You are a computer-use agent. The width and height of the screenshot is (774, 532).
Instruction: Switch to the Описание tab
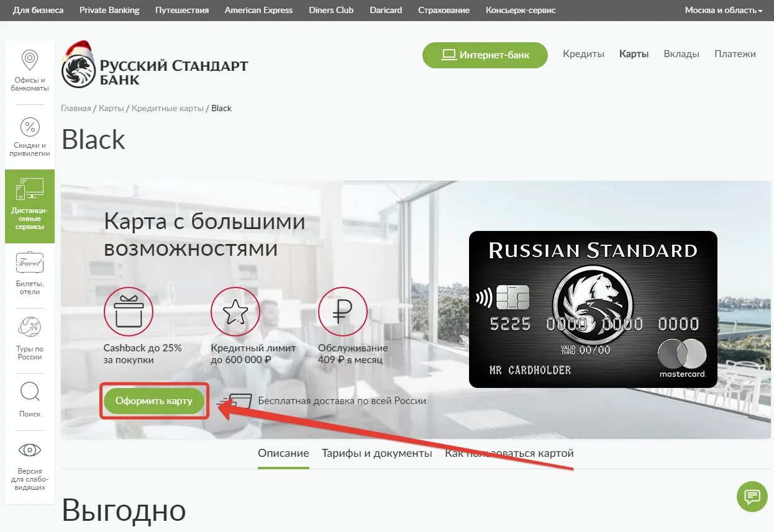tap(283, 454)
